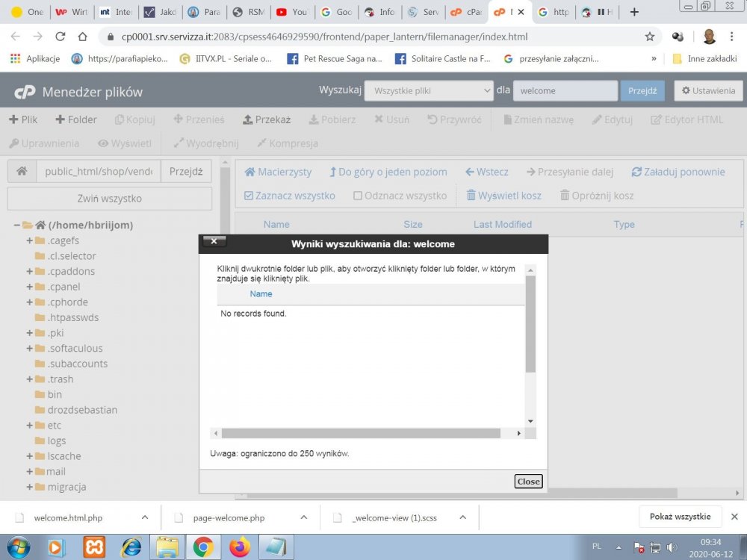
Task: Click Przesyłanie dalej forward navigation
Action: click(x=570, y=172)
